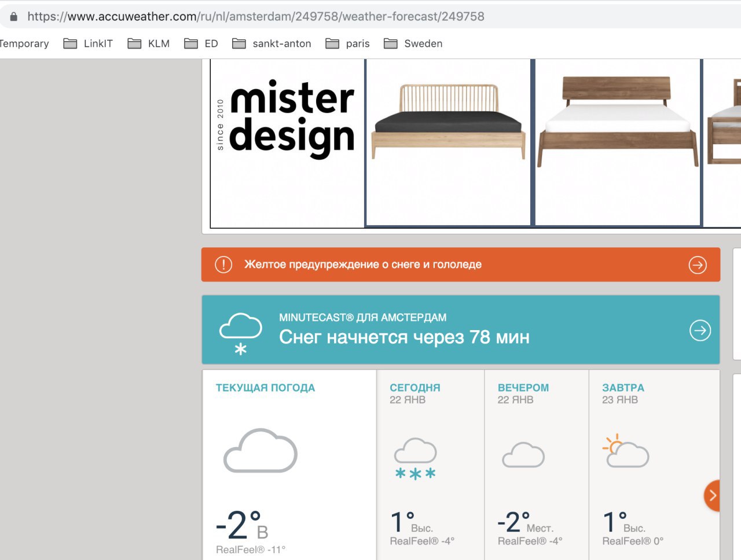Open the ED bookmark folder
741x560 pixels.
[201, 43]
